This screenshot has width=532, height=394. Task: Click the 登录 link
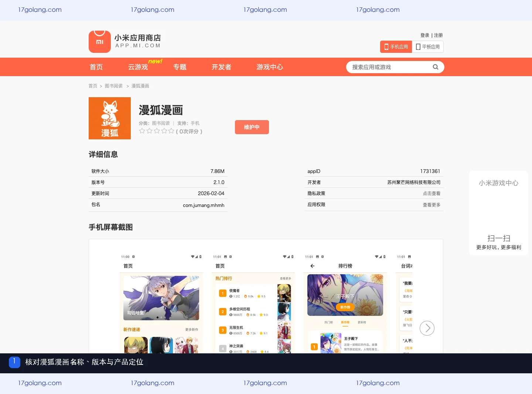[x=425, y=35]
